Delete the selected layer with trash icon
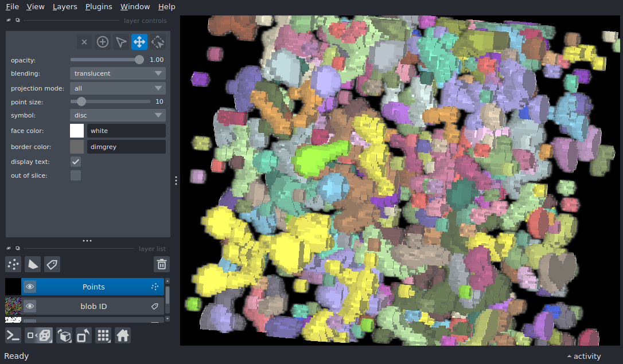 162,264
